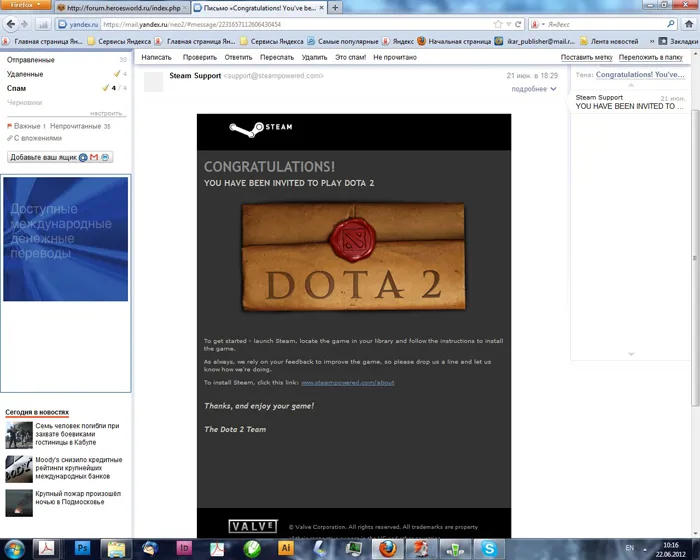Click the Windows Start button
Viewport: 700px width, 560px height.
tap(14, 548)
